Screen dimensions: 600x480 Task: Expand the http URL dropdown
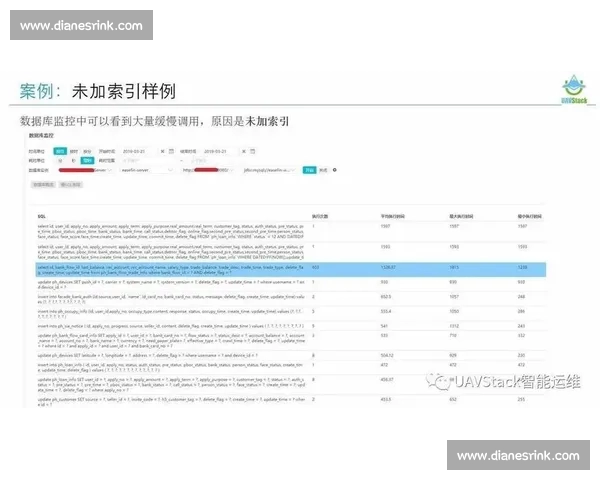[x=208, y=170]
